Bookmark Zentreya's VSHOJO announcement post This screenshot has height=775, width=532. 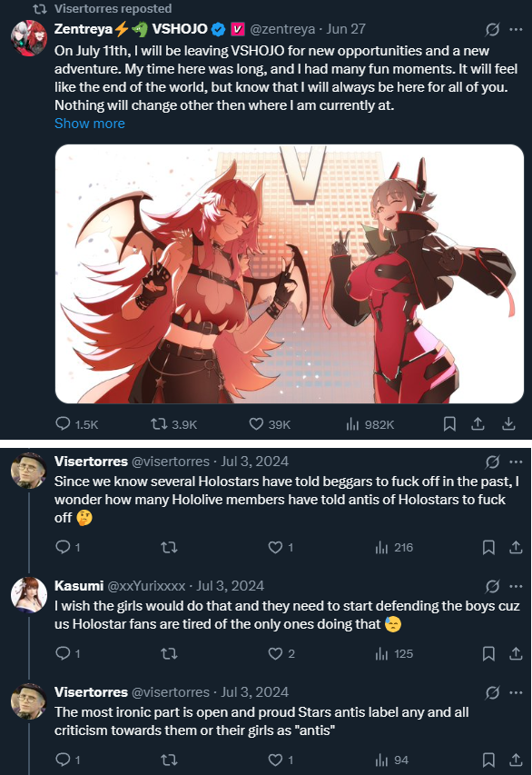tap(449, 424)
